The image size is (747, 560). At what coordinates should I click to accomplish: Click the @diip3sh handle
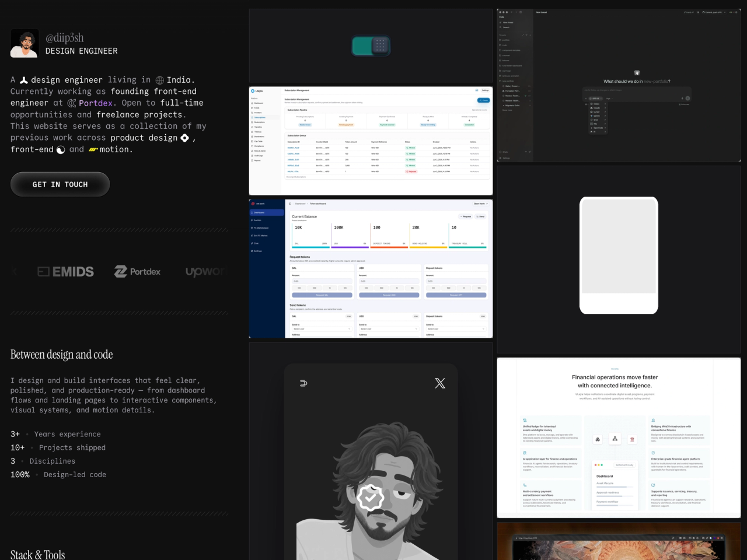pyautogui.click(x=65, y=38)
